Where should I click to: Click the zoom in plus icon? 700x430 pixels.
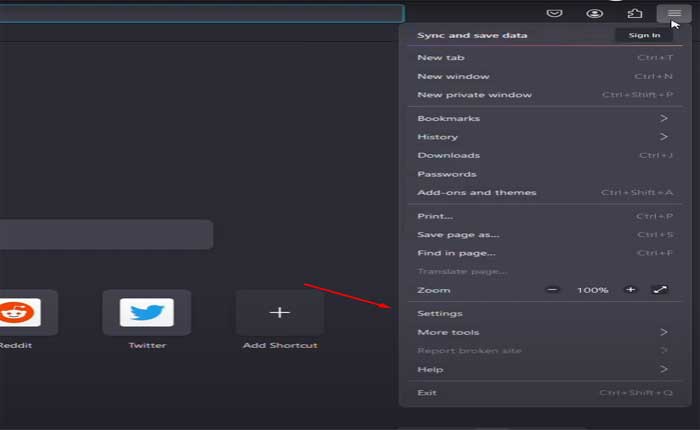click(630, 290)
